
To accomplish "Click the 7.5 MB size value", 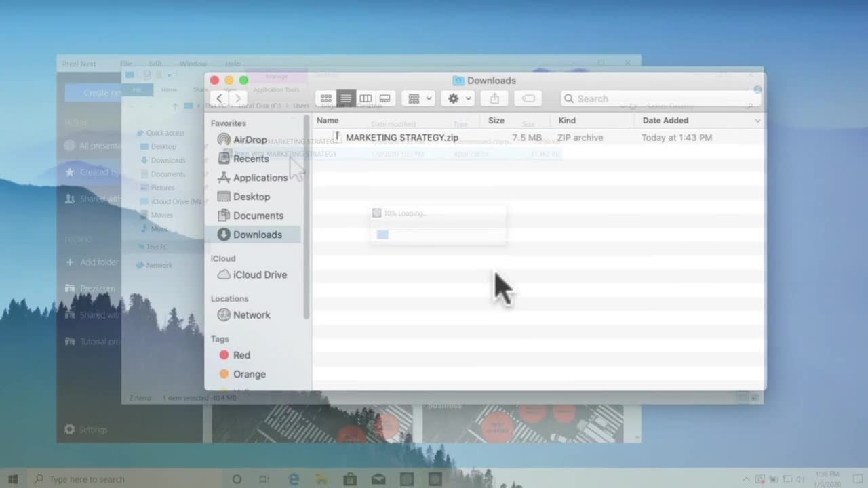I will [527, 138].
